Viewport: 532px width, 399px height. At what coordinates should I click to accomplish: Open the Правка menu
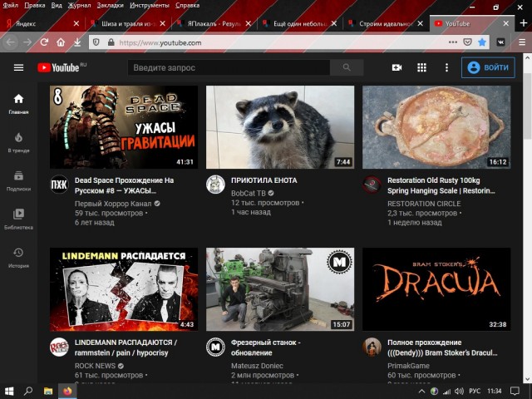point(35,5)
